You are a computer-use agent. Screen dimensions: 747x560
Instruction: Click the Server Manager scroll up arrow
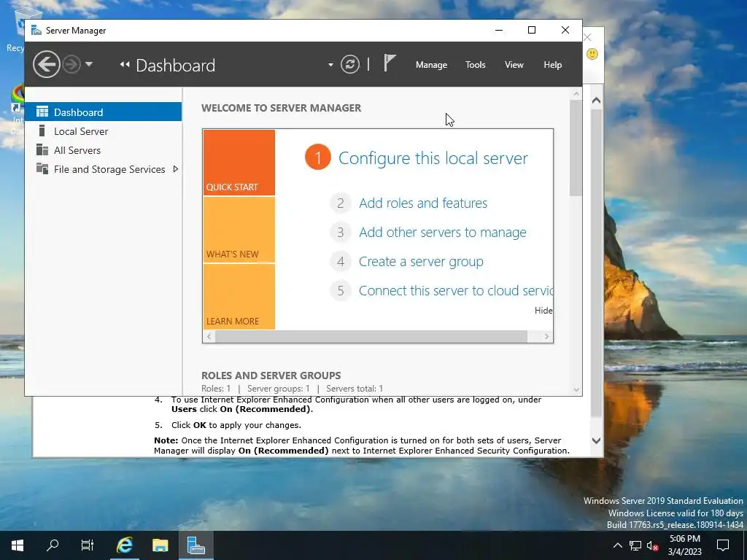[576, 94]
